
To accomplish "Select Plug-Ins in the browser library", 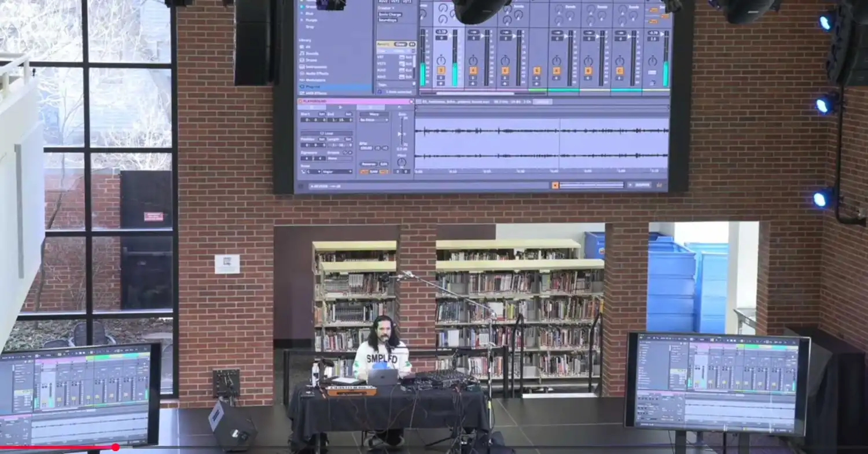I will pyautogui.click(x=313, y=87).
